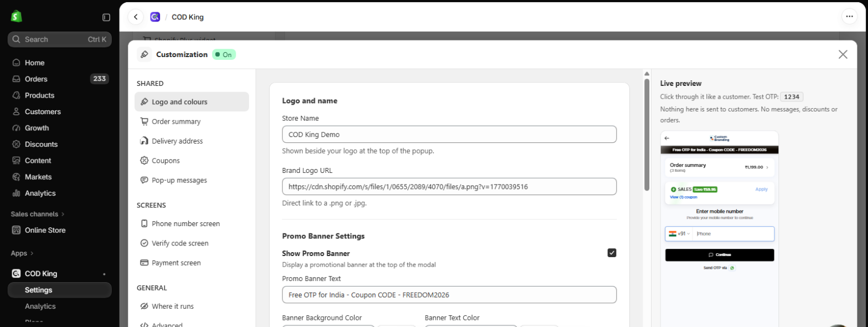Open the Order summary settings section
Screen dimensions: 868x327
pyautogui.click(x=192, y=121)
